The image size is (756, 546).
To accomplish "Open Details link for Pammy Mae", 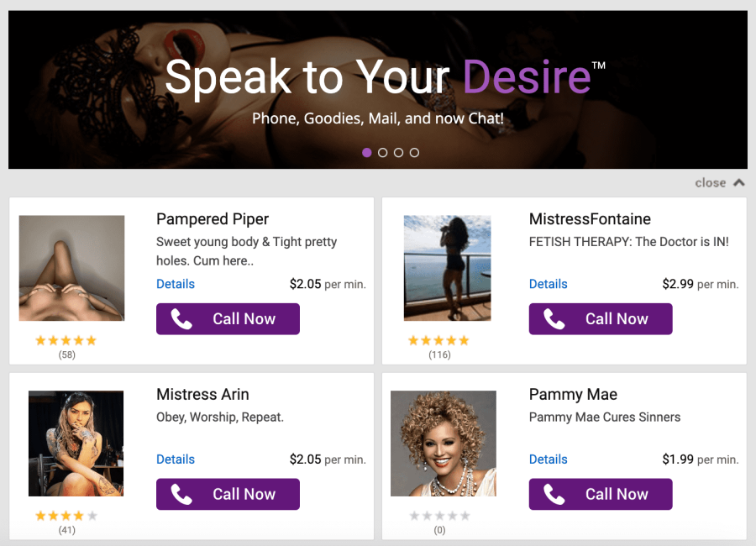I will click(549, 459).
